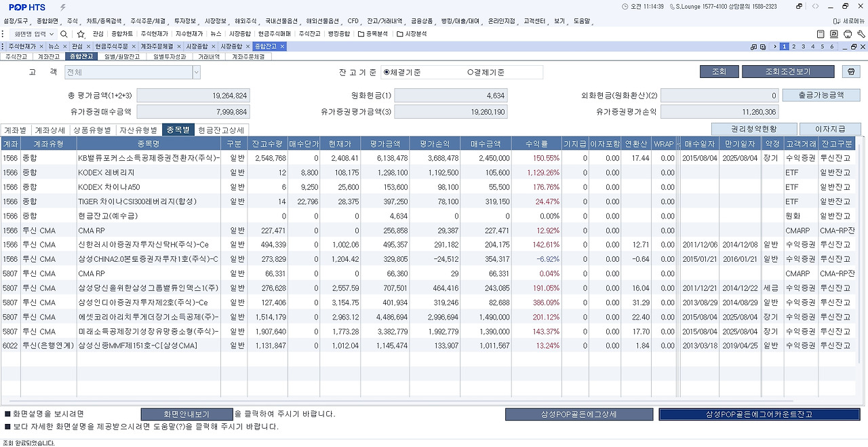Click the 이자지급 button

pyautogui.click(x=830, y=129)
